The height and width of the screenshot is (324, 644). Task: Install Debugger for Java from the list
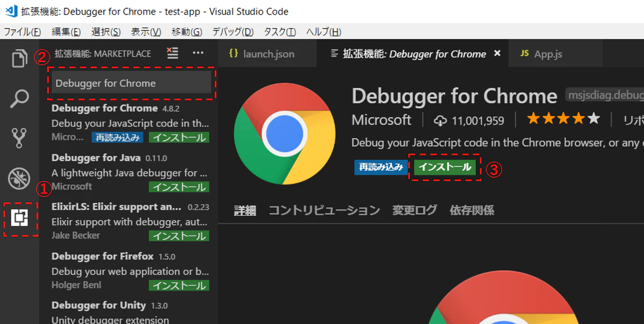click(179, 187)
